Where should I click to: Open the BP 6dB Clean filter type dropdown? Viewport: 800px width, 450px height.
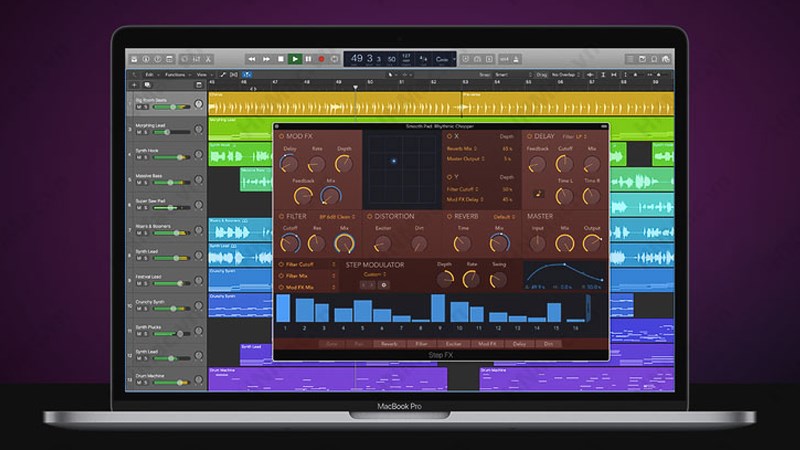tap(337, 217)
